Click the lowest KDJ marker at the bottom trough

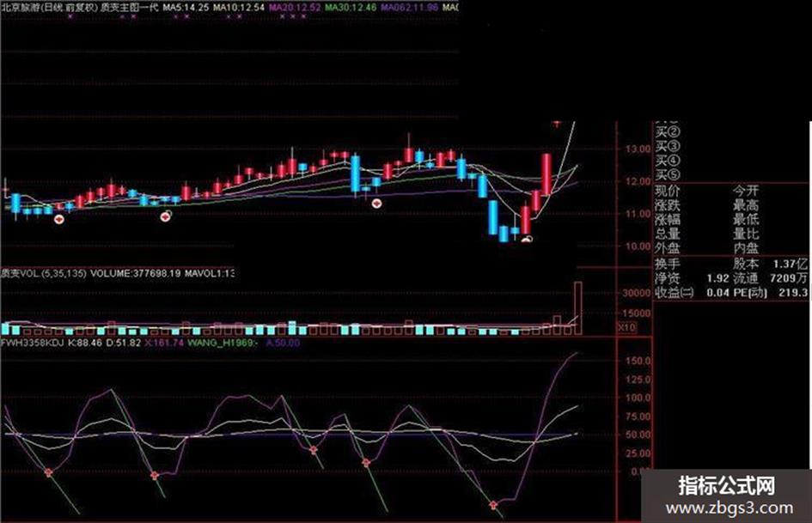493,504
